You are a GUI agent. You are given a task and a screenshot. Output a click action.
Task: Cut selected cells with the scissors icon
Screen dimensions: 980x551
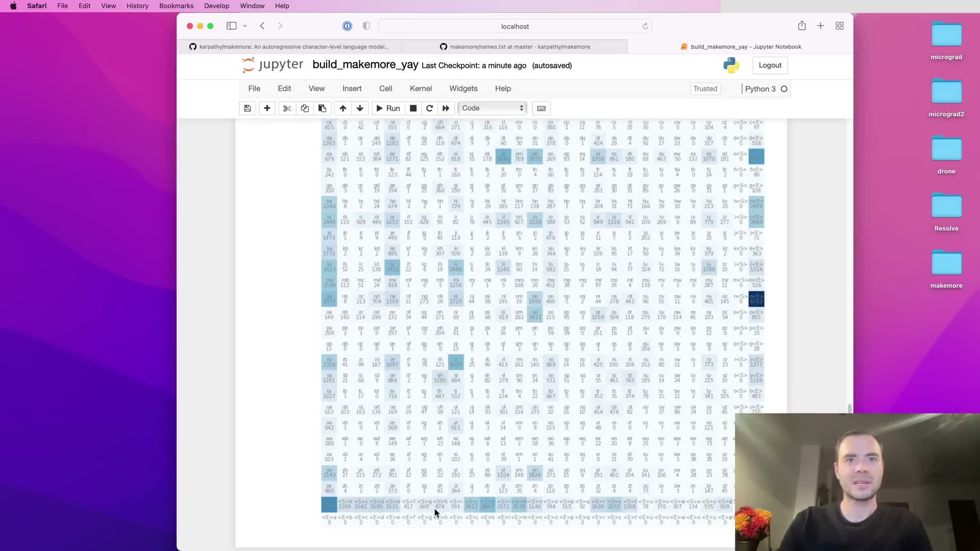coord(287,108)
